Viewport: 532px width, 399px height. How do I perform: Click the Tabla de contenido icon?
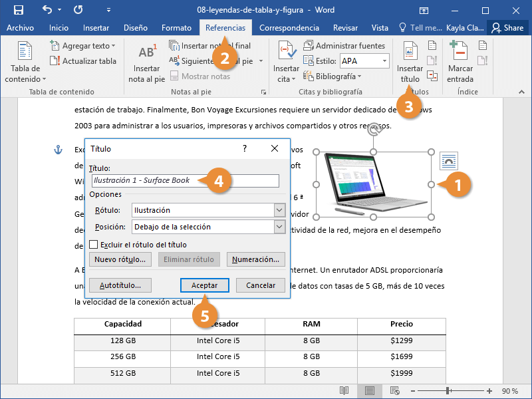[25, 52]
